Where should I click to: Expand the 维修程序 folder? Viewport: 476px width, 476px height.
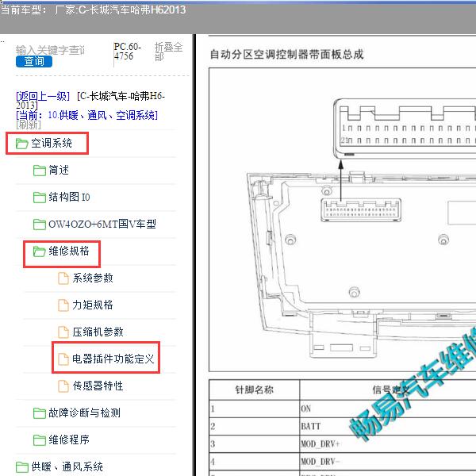[69, 440]
